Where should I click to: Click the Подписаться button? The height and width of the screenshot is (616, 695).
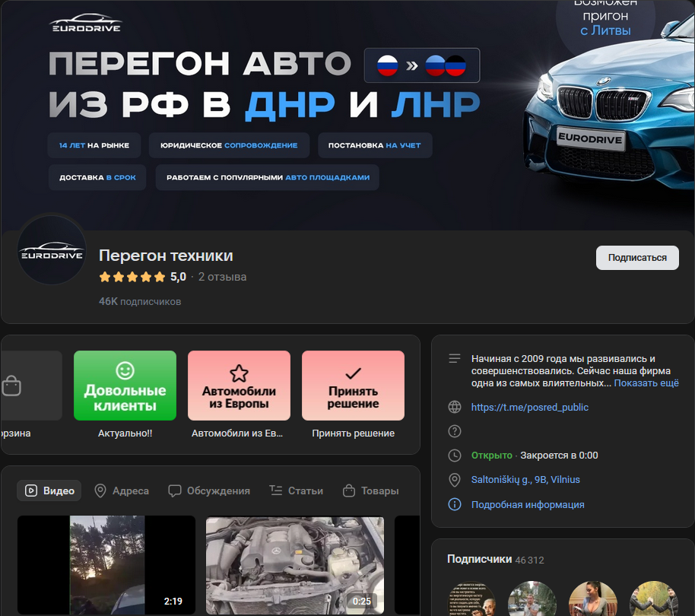637,258
